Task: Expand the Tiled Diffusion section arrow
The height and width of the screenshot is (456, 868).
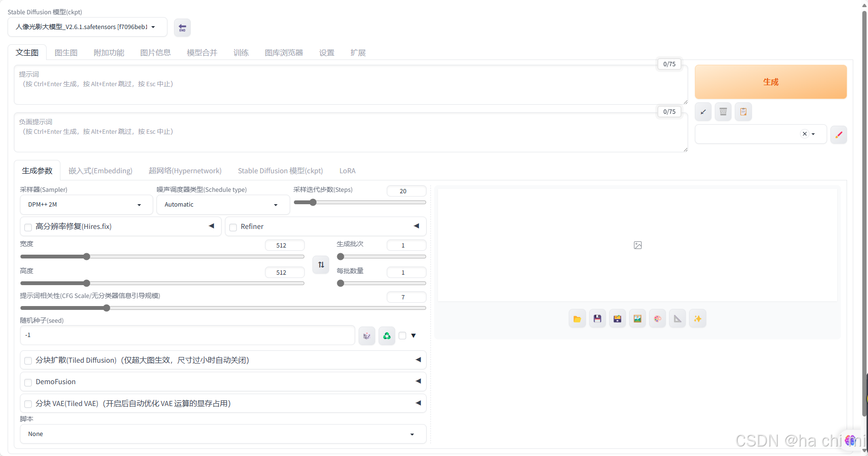Action: coord(419,360)
